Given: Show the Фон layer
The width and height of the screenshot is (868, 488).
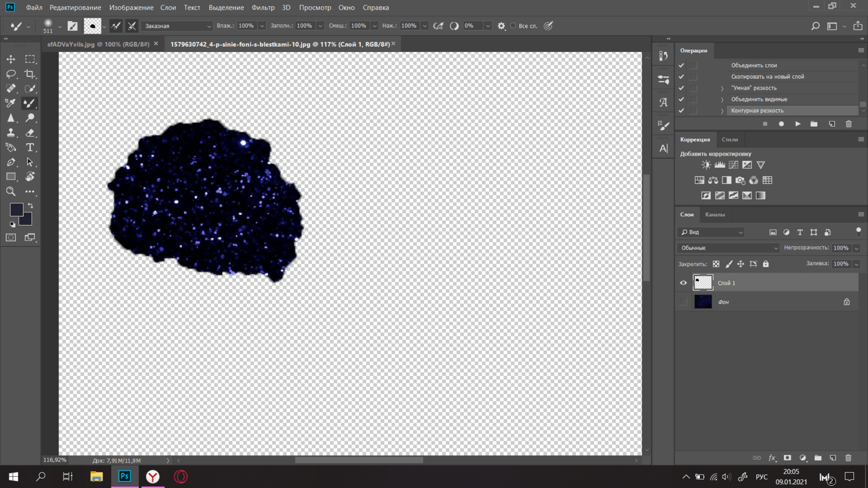Looking at the screenshot, I should click(683, 302).
